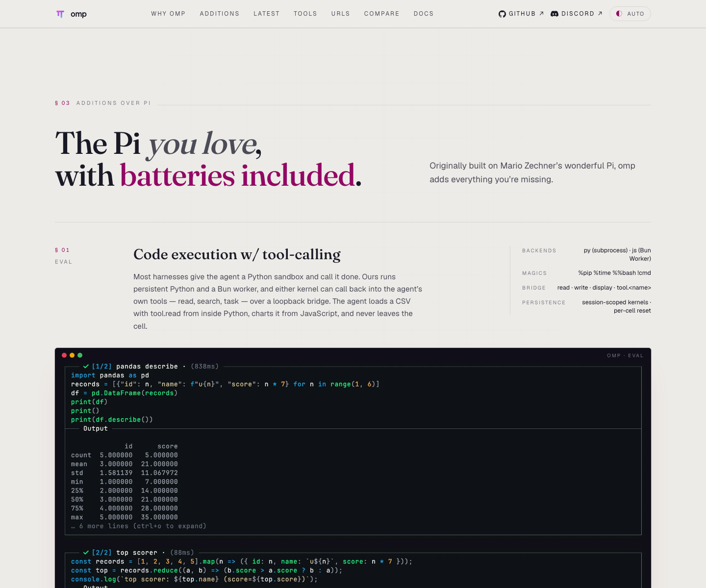Toggle the AUTO theme switch
Viewport: 706px width, 588px height.
click(x=630, y=14)
